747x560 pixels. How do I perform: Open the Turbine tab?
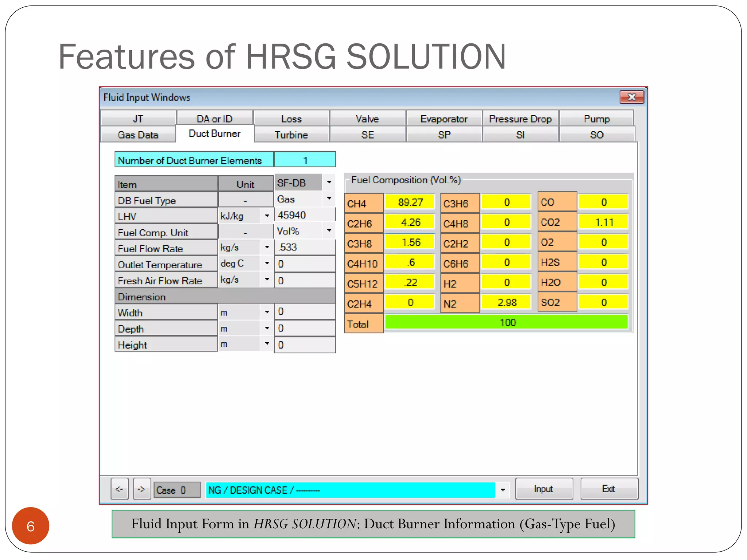[x=291, y=135]
